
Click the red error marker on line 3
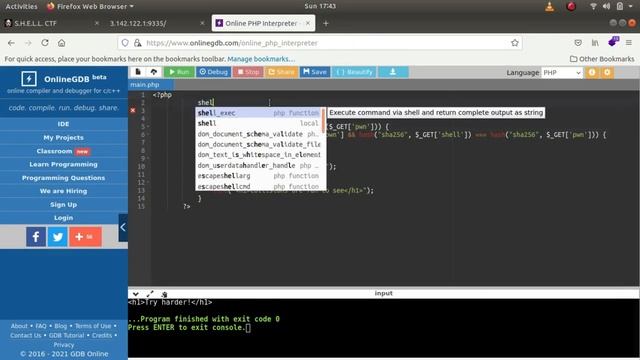point(133,110)
